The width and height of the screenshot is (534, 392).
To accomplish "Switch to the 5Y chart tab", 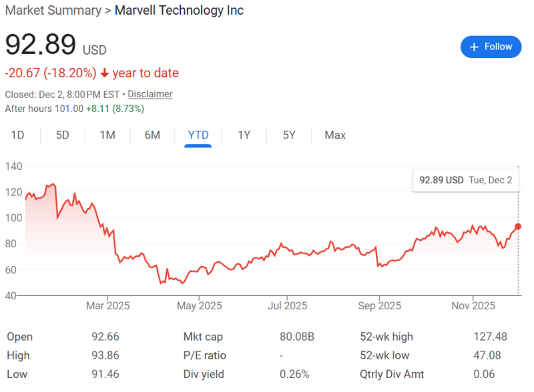I will coord(289,135).
